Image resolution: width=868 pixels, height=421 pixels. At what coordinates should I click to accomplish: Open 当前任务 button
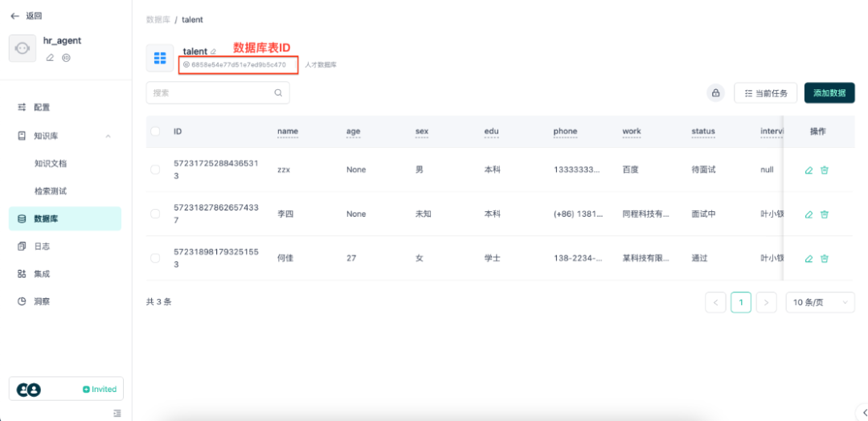(766, 93)
